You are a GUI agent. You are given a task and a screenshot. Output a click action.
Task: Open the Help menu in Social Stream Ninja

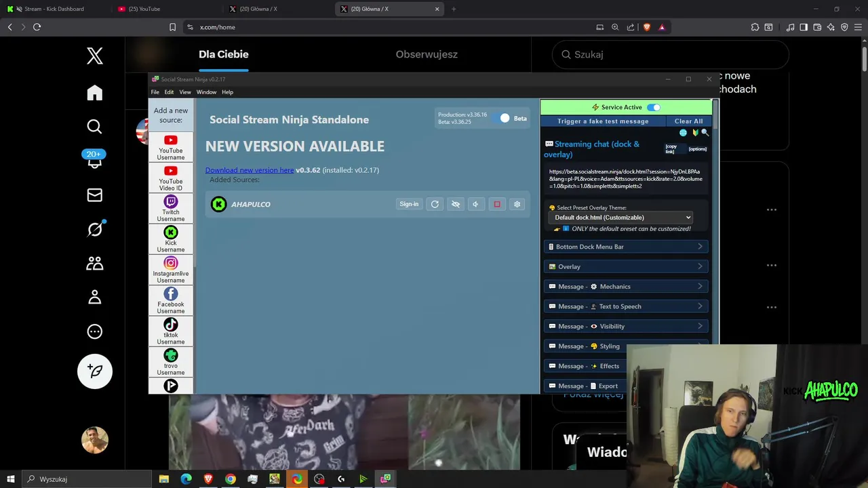227,92
